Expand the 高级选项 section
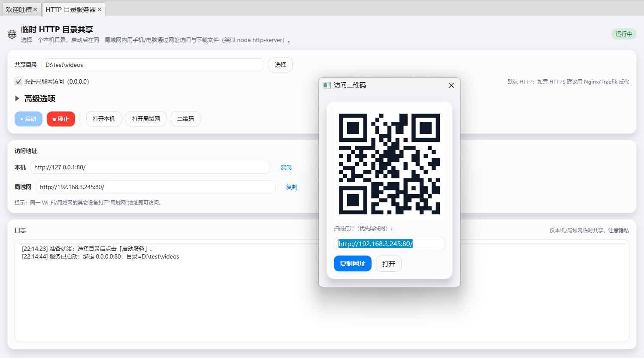644x358 pixels. click(x=18, y=99)
